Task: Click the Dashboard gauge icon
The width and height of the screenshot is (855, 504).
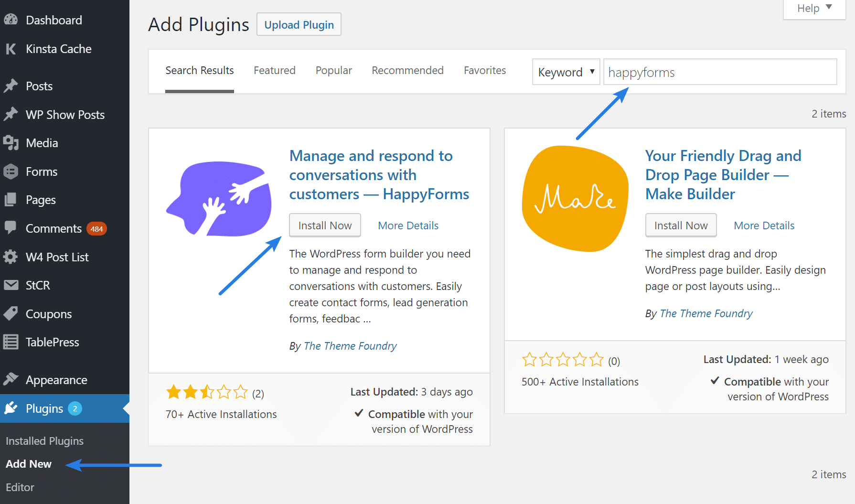Action: tap(11, 20)
